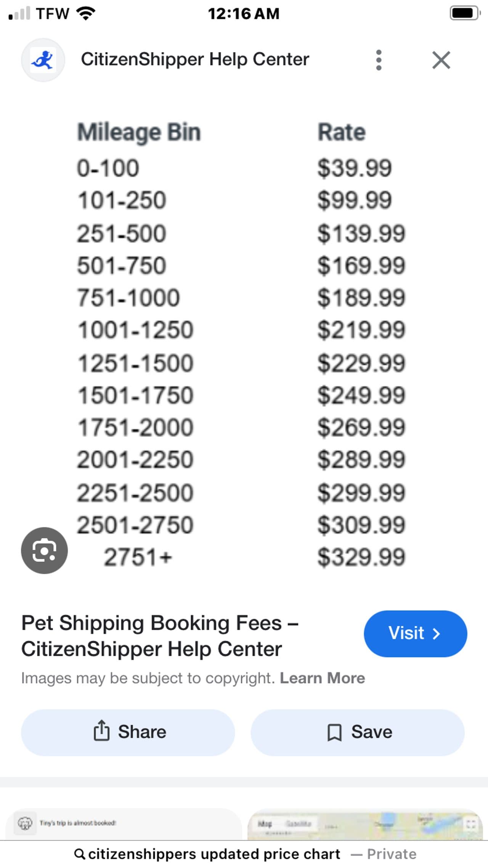
Task: Click the Visit button
Action: (x=415, y=634)
